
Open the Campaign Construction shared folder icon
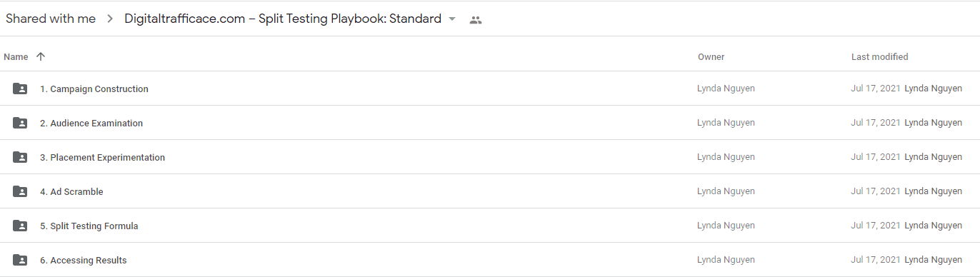pyautogui.click(x=20, y=89)
